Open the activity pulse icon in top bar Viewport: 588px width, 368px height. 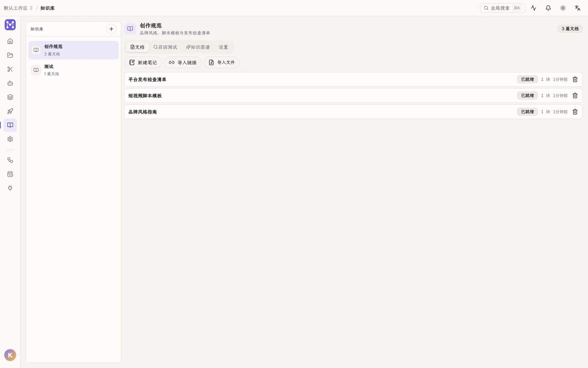pos(533,8)
